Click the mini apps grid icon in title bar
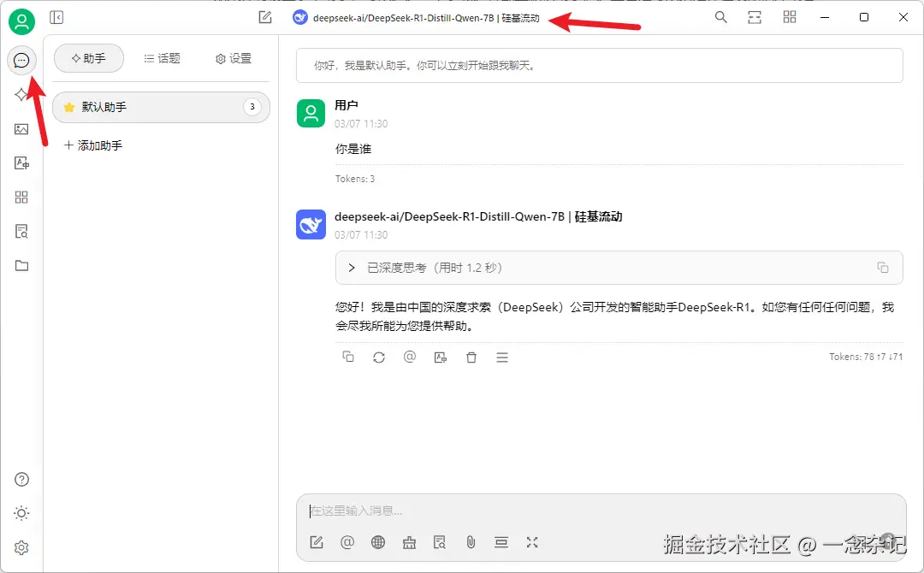The image size is (924, 573). coord(790,17)
